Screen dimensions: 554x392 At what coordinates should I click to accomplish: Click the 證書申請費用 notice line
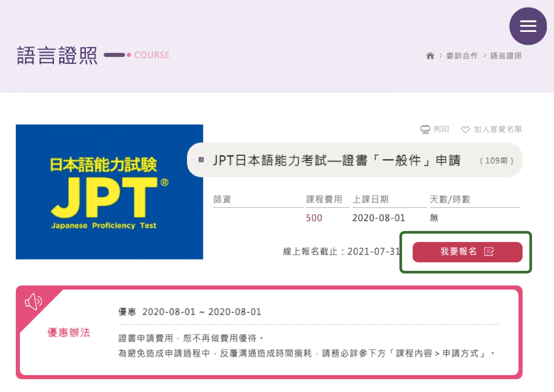pos(191,338)
